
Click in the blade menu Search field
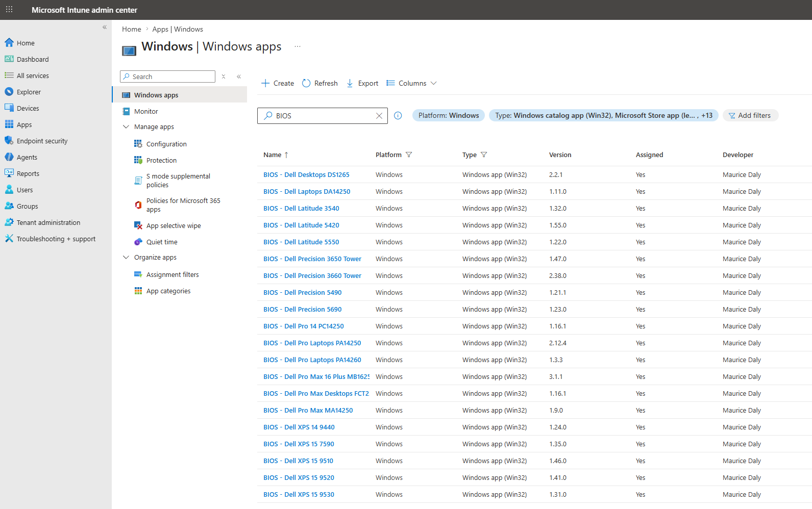tap(167, 77)
